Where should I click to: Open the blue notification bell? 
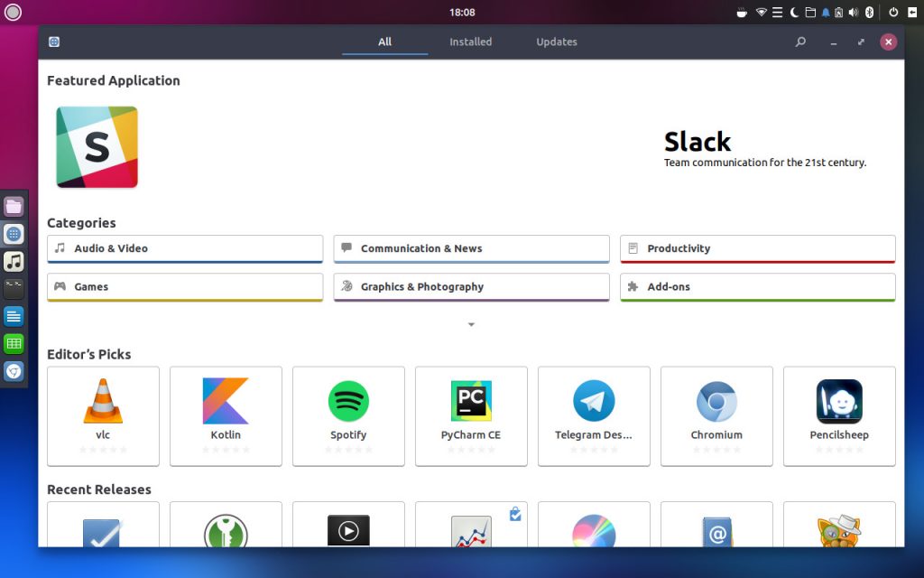pyautogui.click(x=826, y=13)
